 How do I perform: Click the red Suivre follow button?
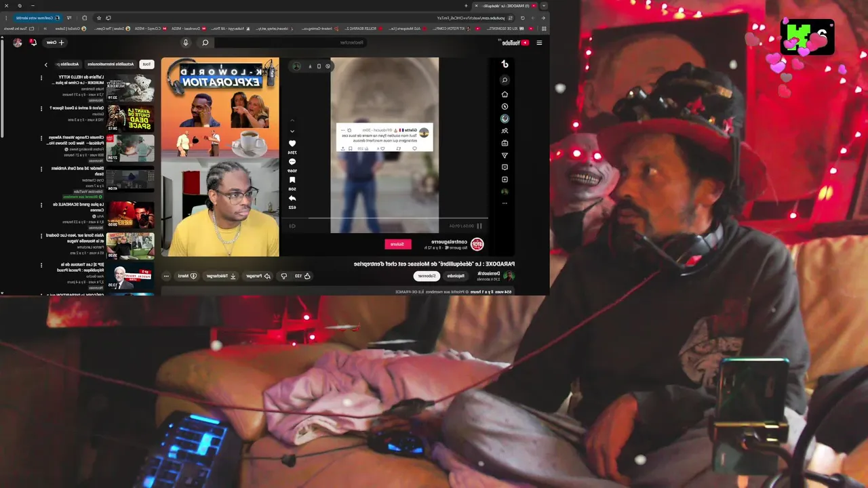(398, 244)
